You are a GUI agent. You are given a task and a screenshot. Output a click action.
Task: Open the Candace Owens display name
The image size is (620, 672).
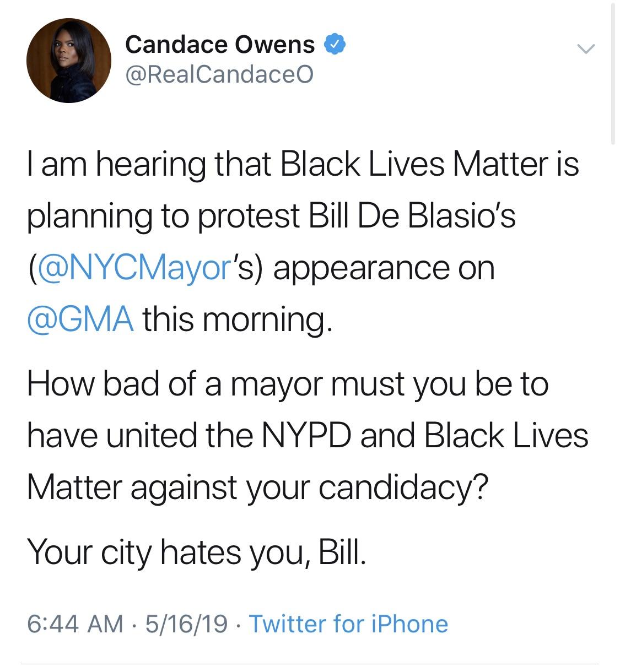coord(220,45)
